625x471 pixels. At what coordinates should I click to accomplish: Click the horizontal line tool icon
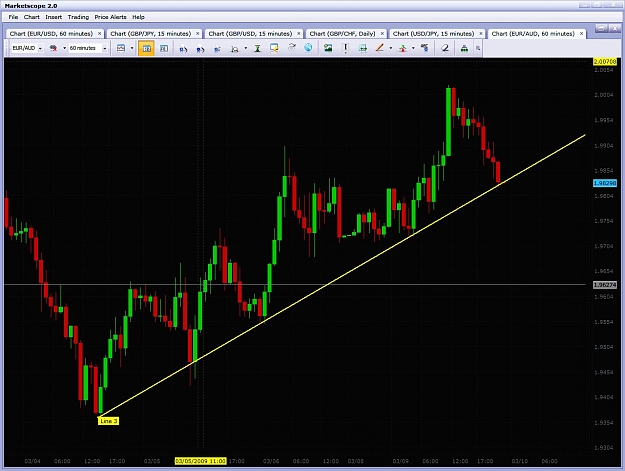click(363, 48)
